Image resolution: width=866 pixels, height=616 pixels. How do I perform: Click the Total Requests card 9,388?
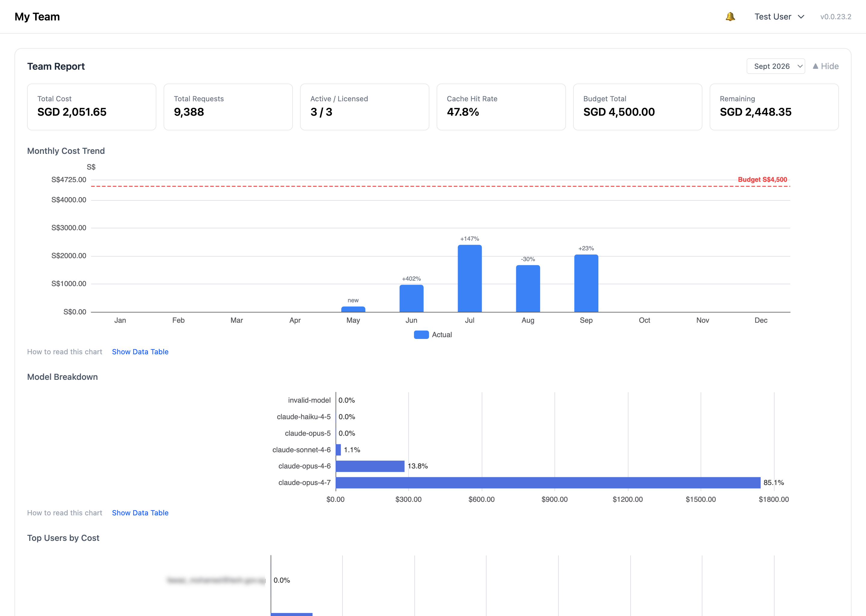pos(228,107)
